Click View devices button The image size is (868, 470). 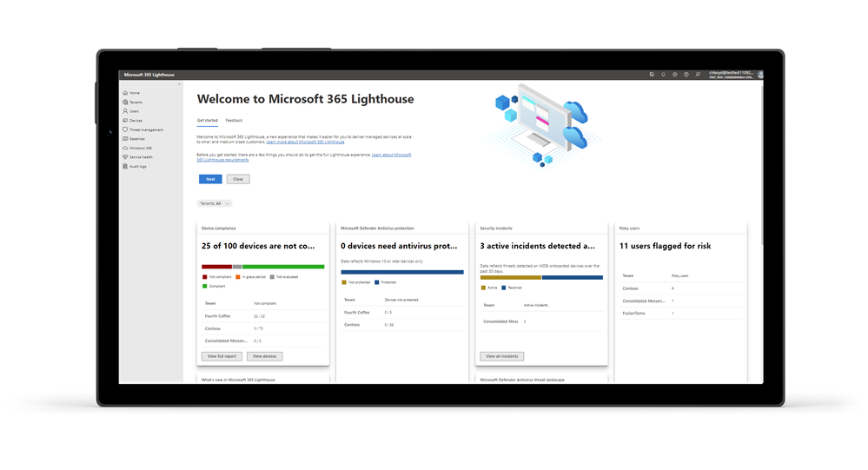click(x=265, y=356)
